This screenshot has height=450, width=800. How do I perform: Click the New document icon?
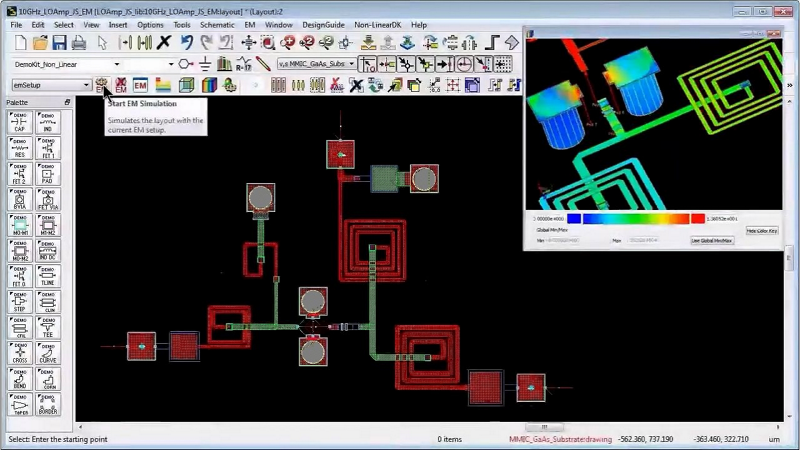[x=20, y=43]
